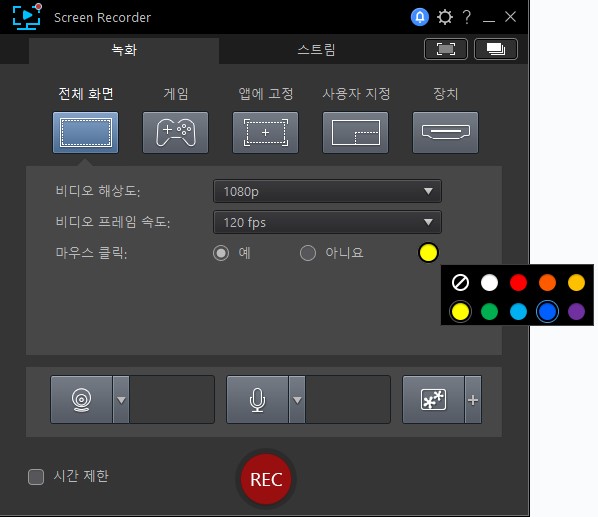Switch to the 스트림 (stream) tab
The width and height of the screenshot is (598, 517).
(x=316, y=50)
